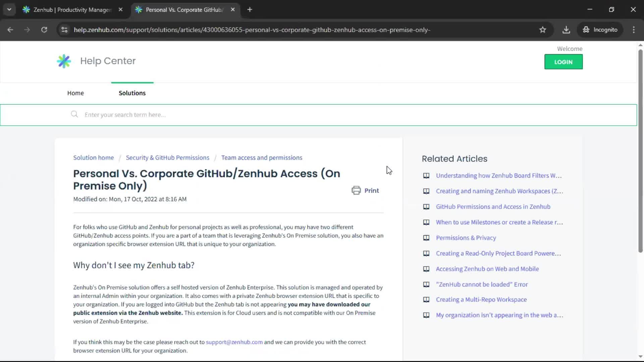Click the download icon in browser toolbar
Image resolution: width=644 pixels, height=362 pixels.
coord(566,29)
